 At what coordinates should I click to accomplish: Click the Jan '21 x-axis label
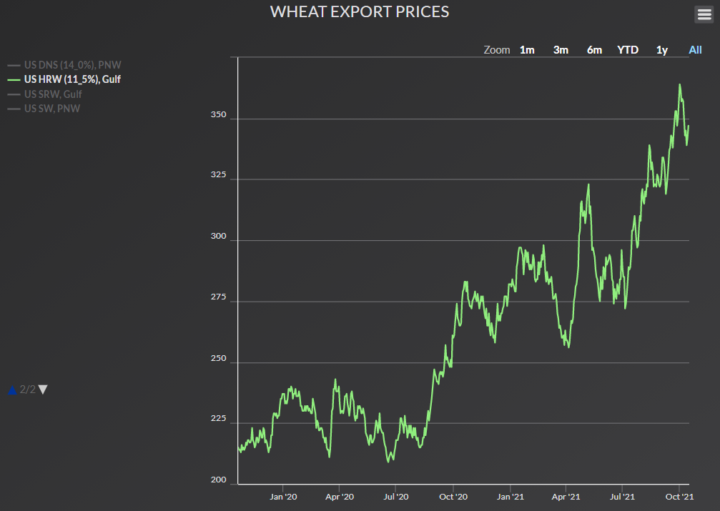click(511, 496)
